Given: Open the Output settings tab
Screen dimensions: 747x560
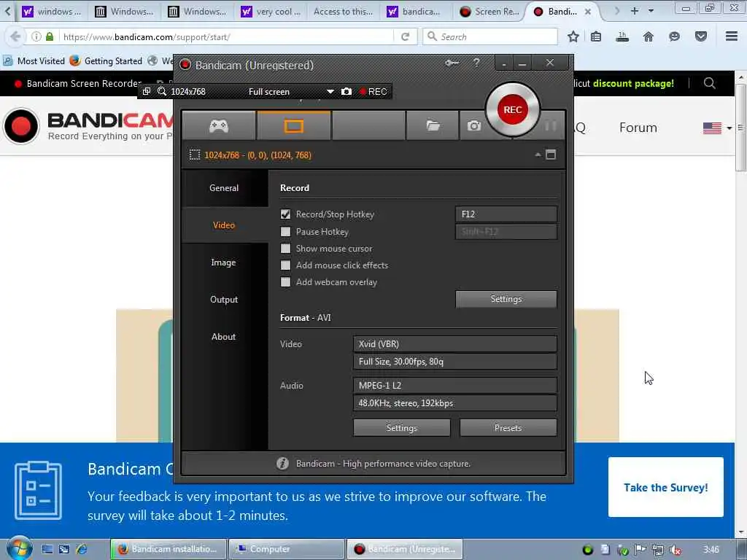Looking at the screenshot, I should (224, 300).
